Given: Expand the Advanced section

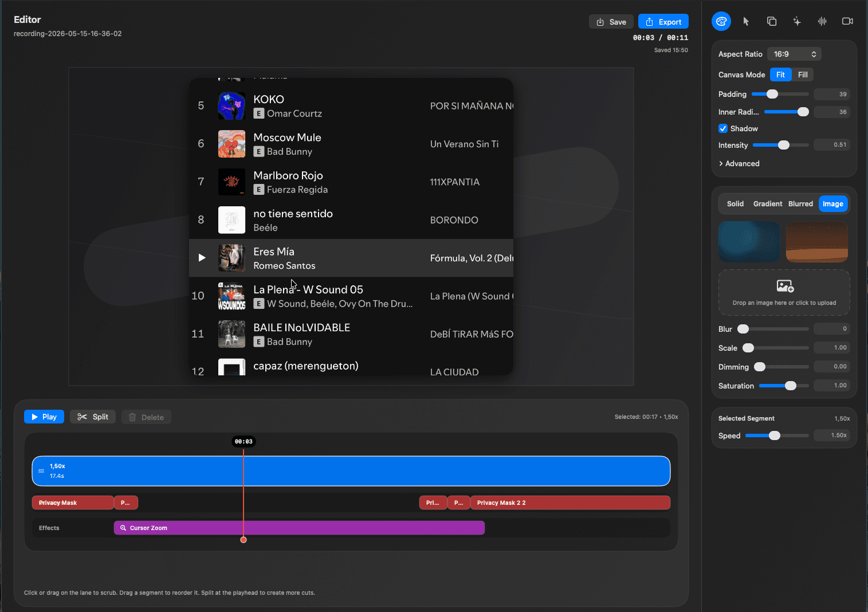Looking at the screenshot, I should coord(739,163).
